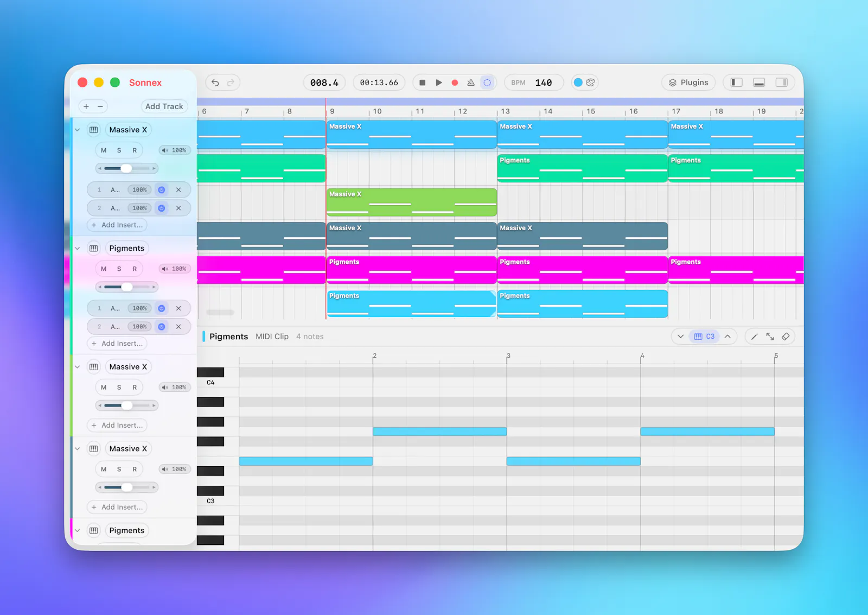Toggle the metronome

(x=471, y=83)
